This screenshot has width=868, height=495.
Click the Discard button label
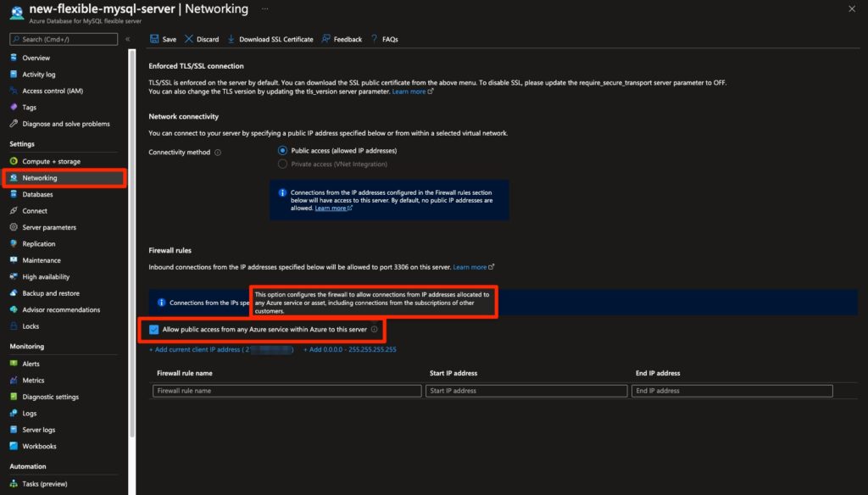[x=208, y=39]
